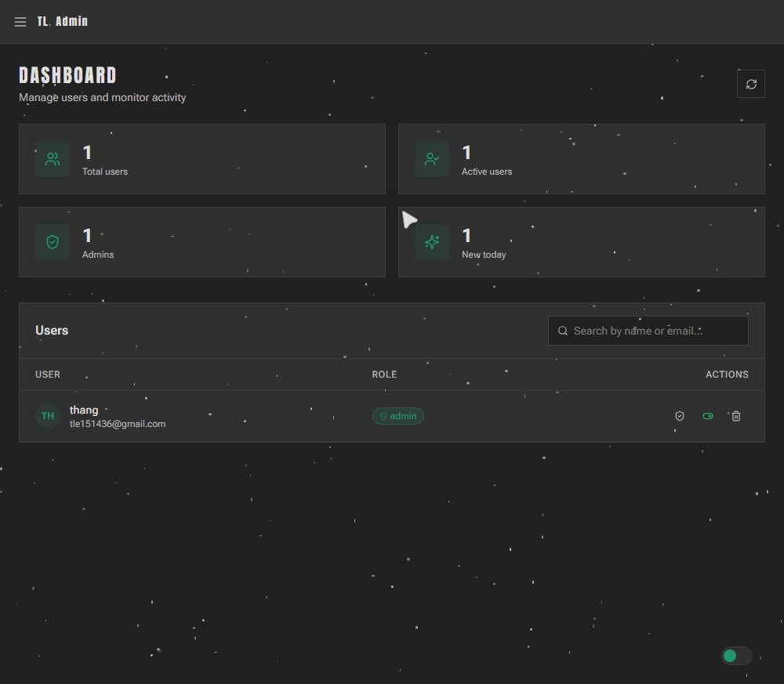Click the TH user avatar
The width and height of the screenshot is (784, 684).
tap(48, 416)
